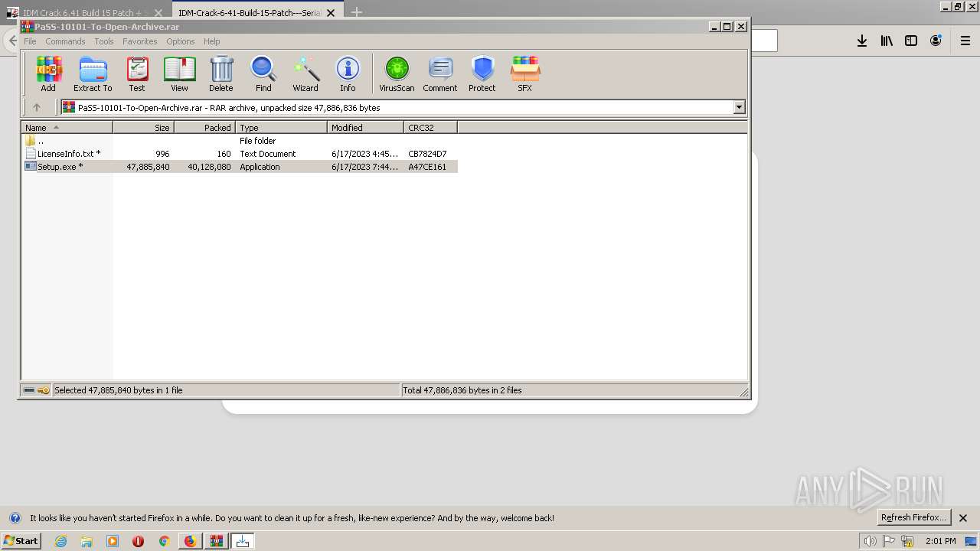The height and width of the screenshot is (551, 980).
Task: Click the status bar drive/key icon
Action: tap(36, 390)
